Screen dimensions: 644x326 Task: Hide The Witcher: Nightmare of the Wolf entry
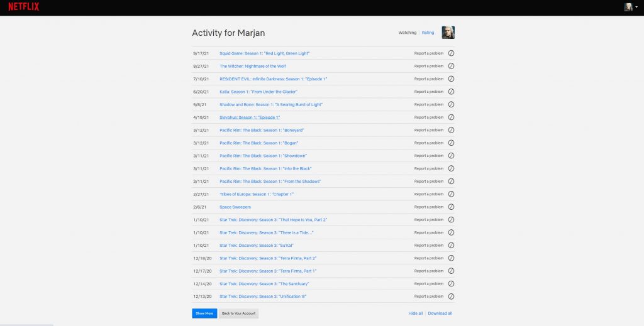click(x=451, y=66)
